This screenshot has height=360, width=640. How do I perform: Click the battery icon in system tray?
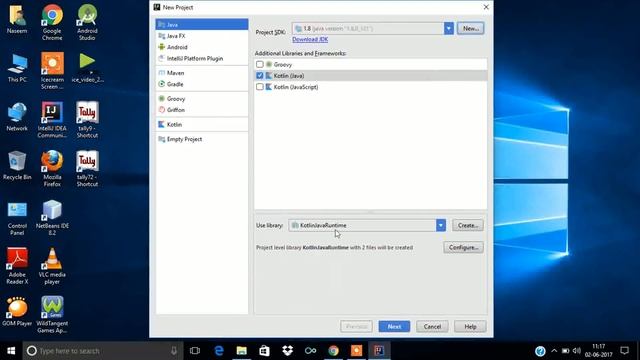[x=565, y=351]
